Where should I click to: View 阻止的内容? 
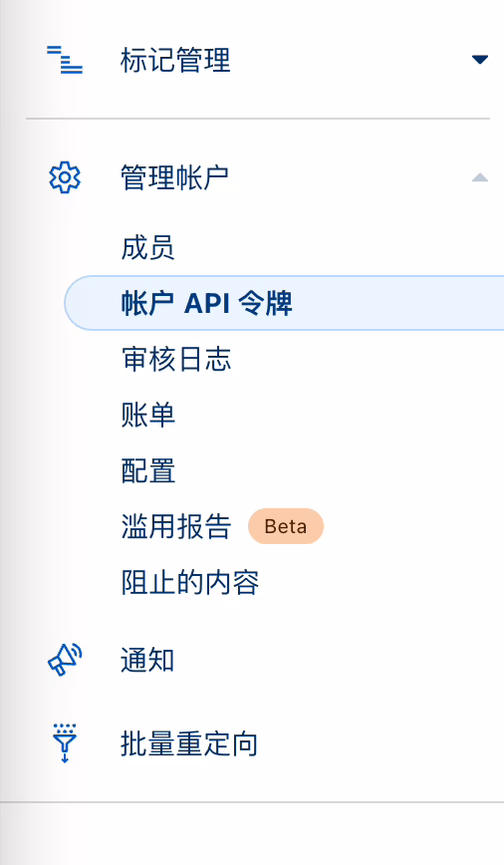(189, 583)
